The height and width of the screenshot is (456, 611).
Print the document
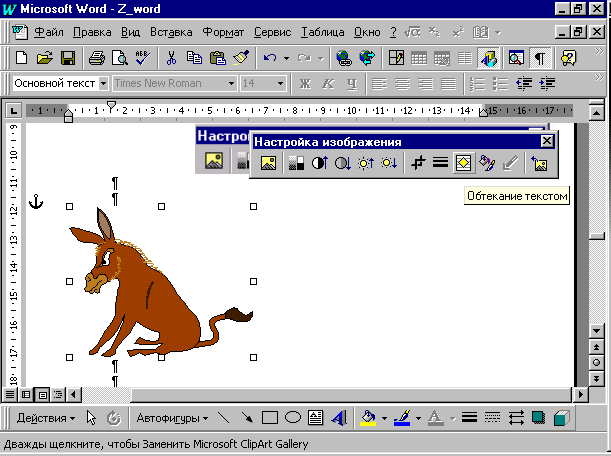96,58
